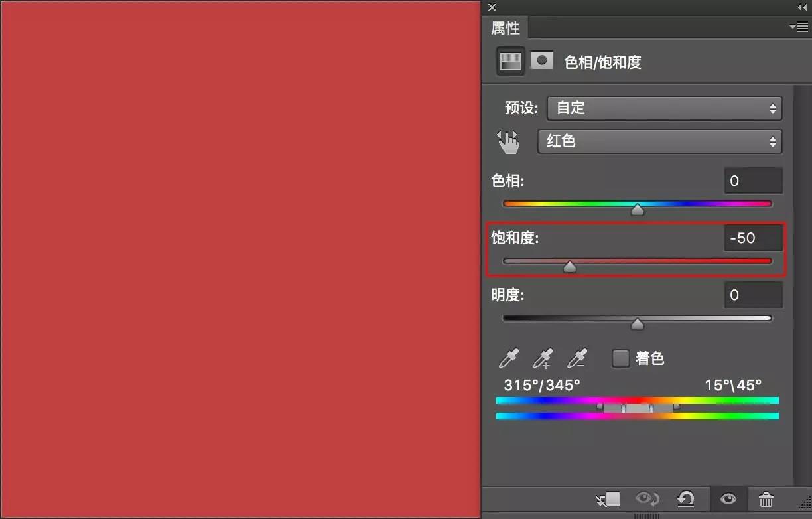Switch to the 属性 tab
The height and width of the screenshot is (519, 812).
pyautogui.click(x=505, y=27)
